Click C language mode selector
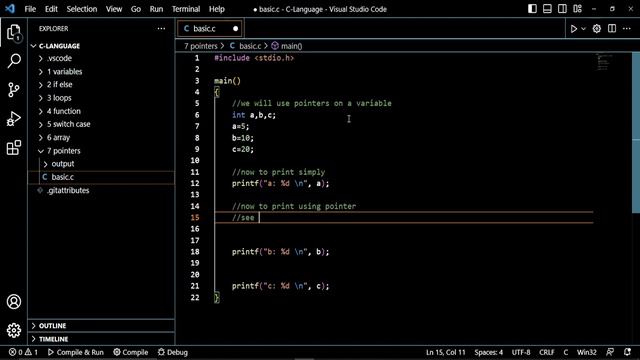The image size is (640, 360). [566, 352]
